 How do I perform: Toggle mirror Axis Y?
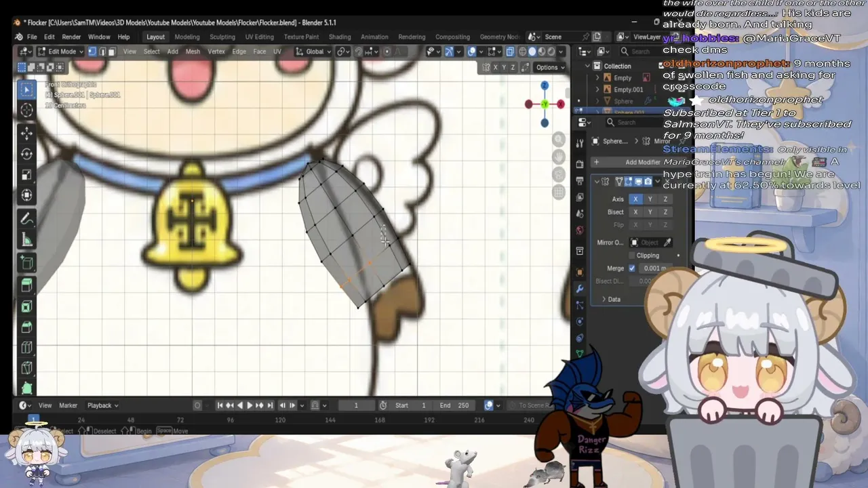click(x=650, y=199)
